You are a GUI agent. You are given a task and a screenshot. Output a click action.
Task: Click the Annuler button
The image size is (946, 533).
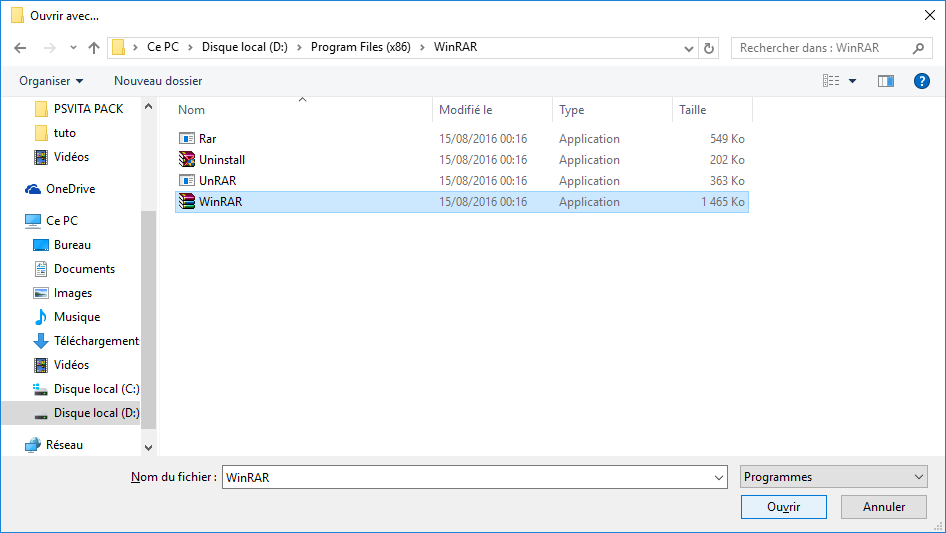(x=884, y=507)
